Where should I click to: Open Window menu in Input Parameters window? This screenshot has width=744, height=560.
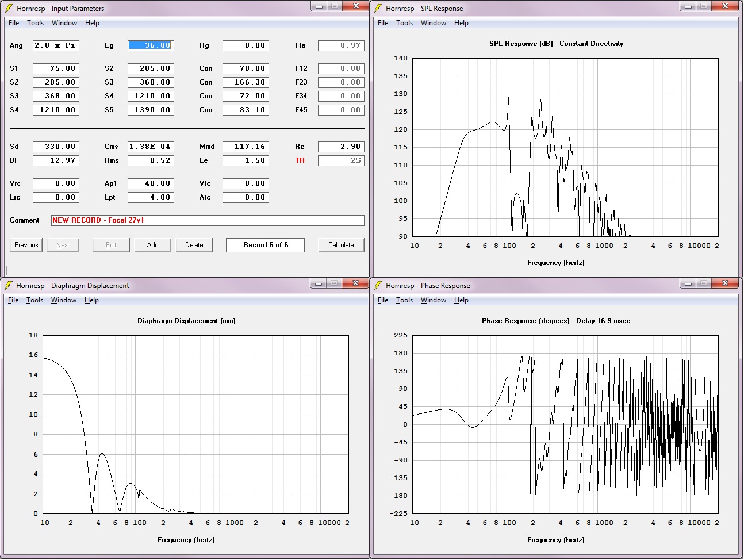point(64,23)
